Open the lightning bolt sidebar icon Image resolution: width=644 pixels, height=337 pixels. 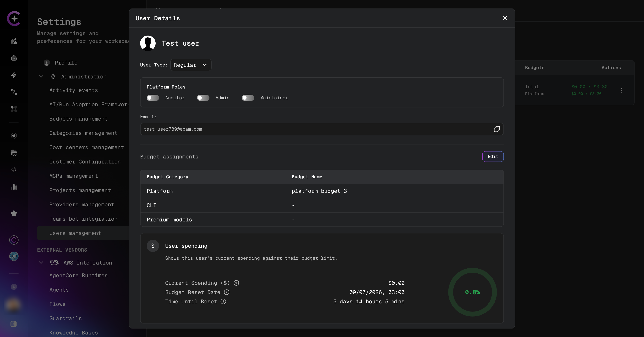click(x=14, y=75)
